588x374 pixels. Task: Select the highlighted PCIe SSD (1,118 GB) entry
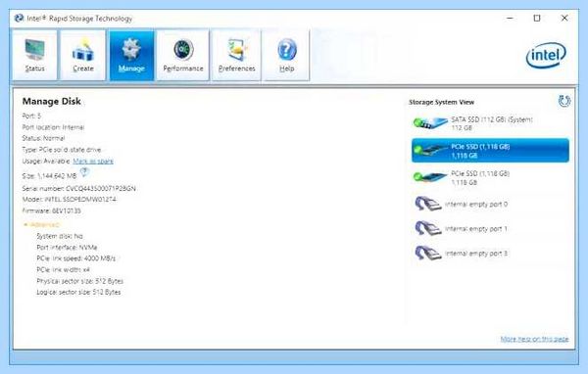pyautogui.click(x=490, y=151)
